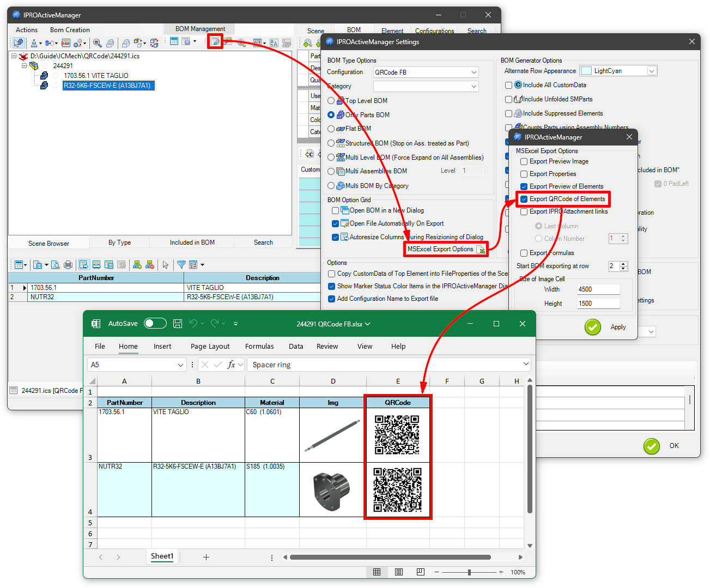Open the Insert tab in Excel

tap(162, 347)
